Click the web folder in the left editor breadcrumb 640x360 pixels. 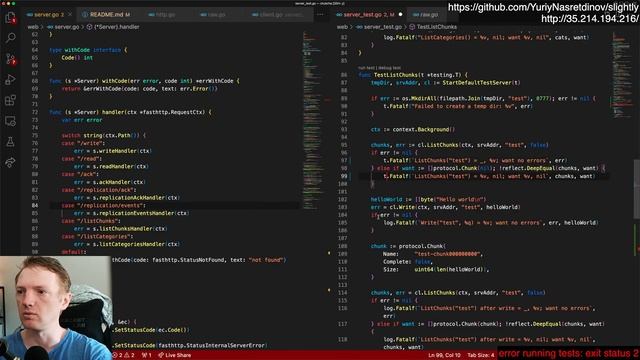33,27
